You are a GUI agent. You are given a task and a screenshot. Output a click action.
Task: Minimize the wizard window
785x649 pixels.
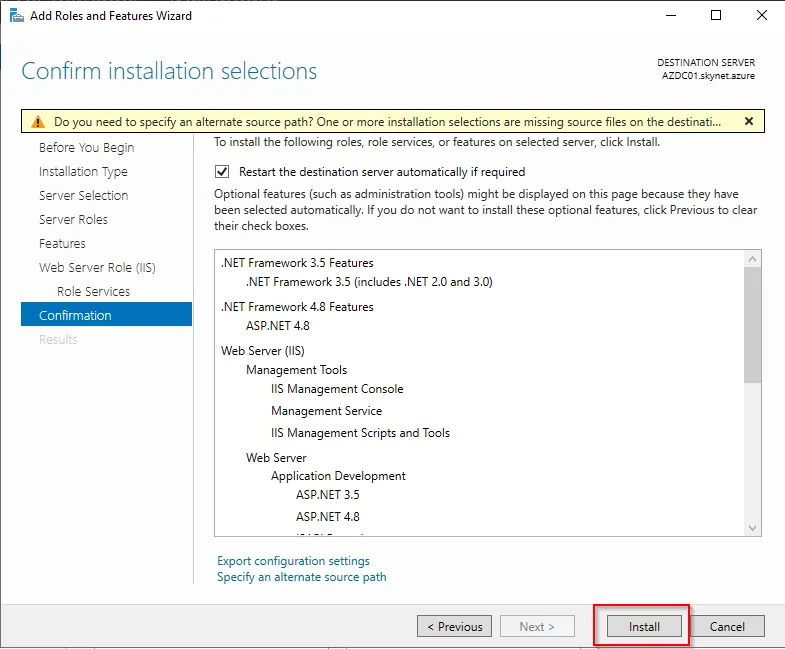tap(671, 16)
